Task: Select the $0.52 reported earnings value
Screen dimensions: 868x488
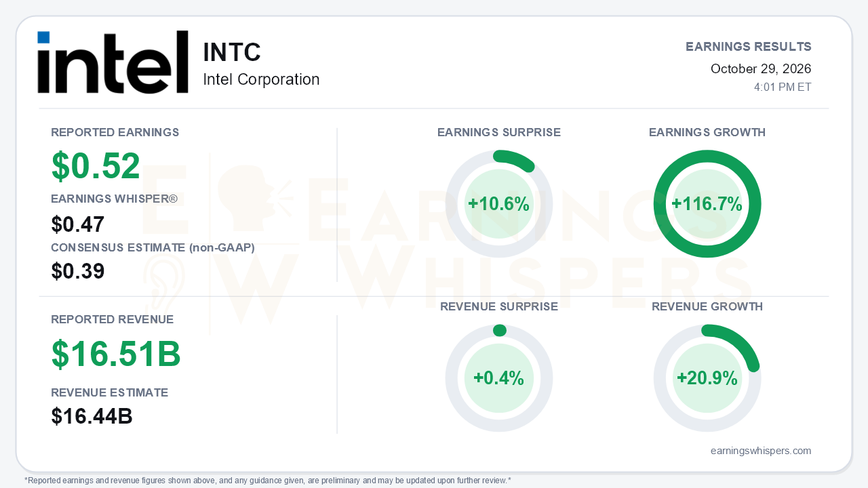Action: pyautogui.click(x=96, y=166)
